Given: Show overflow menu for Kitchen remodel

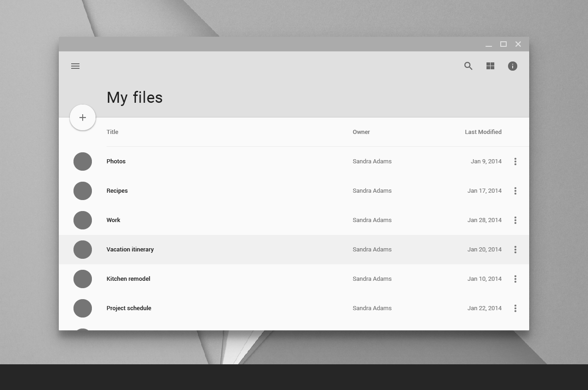Looking at the screenshot, I should (x=515, y=279).
